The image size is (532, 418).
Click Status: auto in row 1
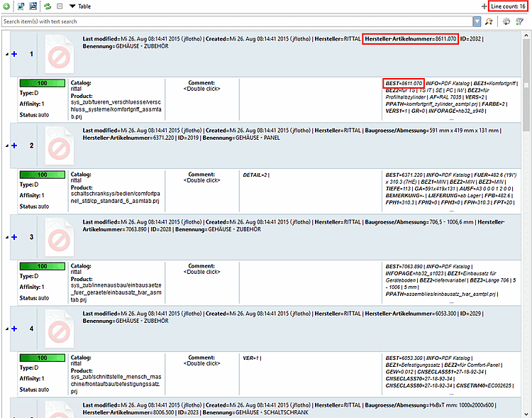click(34, 115)
